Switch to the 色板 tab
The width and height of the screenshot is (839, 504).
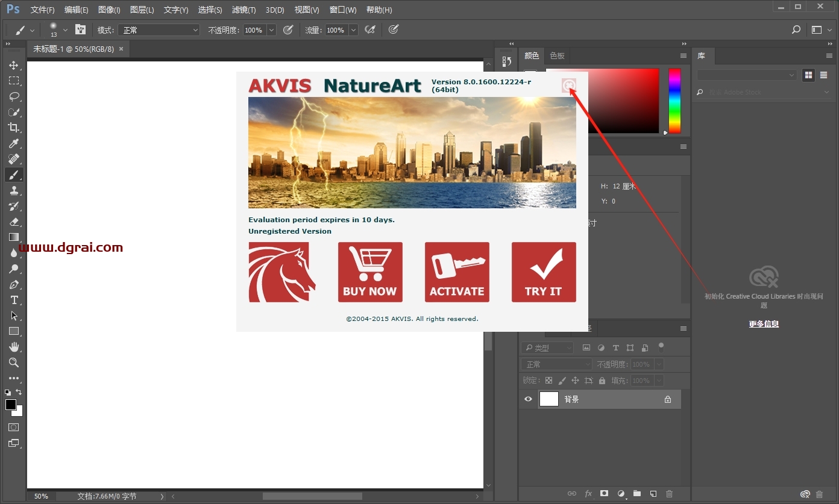558,55
